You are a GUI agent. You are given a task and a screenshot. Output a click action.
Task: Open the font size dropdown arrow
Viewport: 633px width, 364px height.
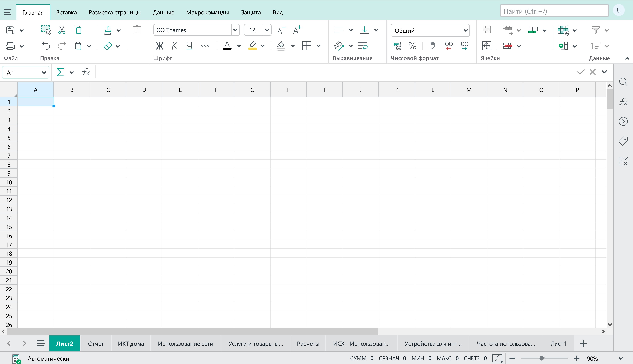pyautogui.click(x=267, y=30)
